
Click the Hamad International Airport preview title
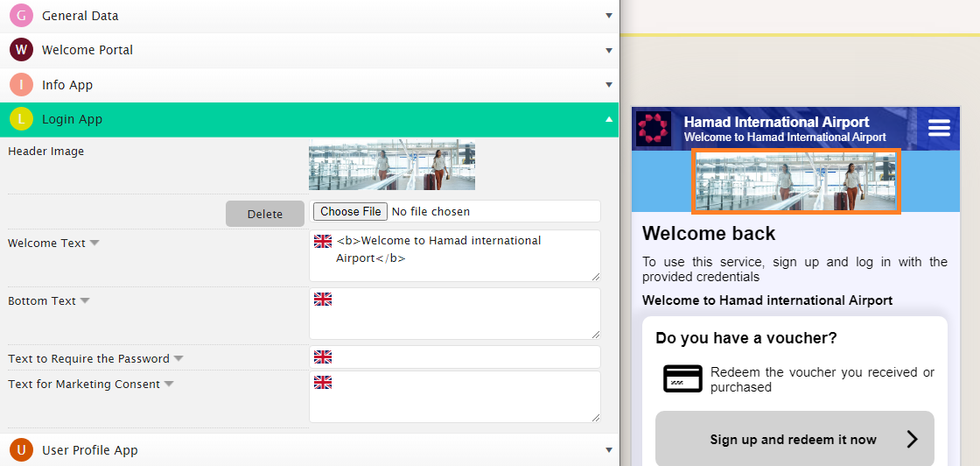pyautogui.click(x=776, y=122)
